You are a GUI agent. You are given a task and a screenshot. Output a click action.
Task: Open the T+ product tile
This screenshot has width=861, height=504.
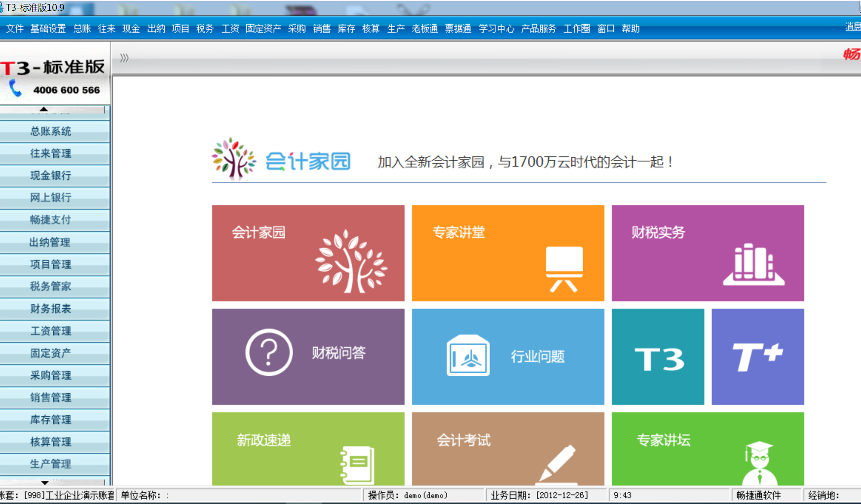tap(758, 357)
